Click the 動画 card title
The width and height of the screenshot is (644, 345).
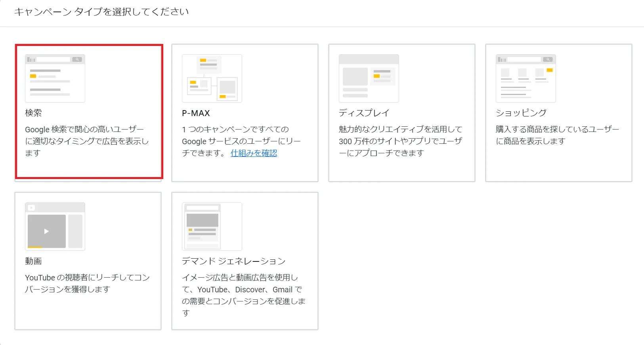tap(33, 261)
